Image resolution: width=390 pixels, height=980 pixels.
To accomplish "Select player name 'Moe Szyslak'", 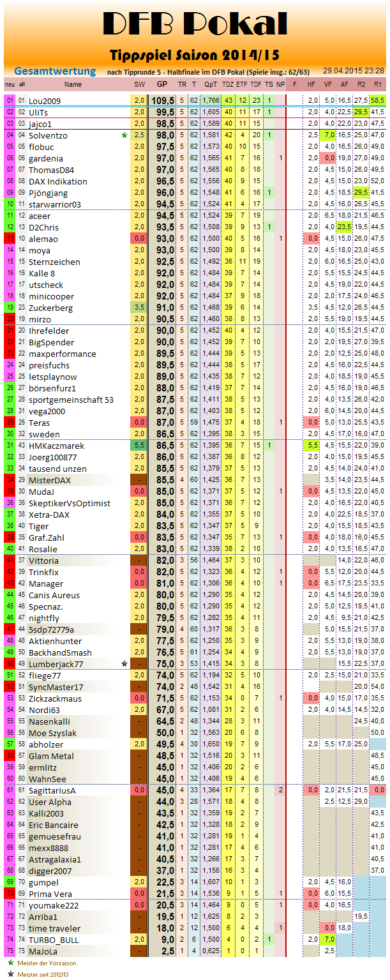I will 53,733.
